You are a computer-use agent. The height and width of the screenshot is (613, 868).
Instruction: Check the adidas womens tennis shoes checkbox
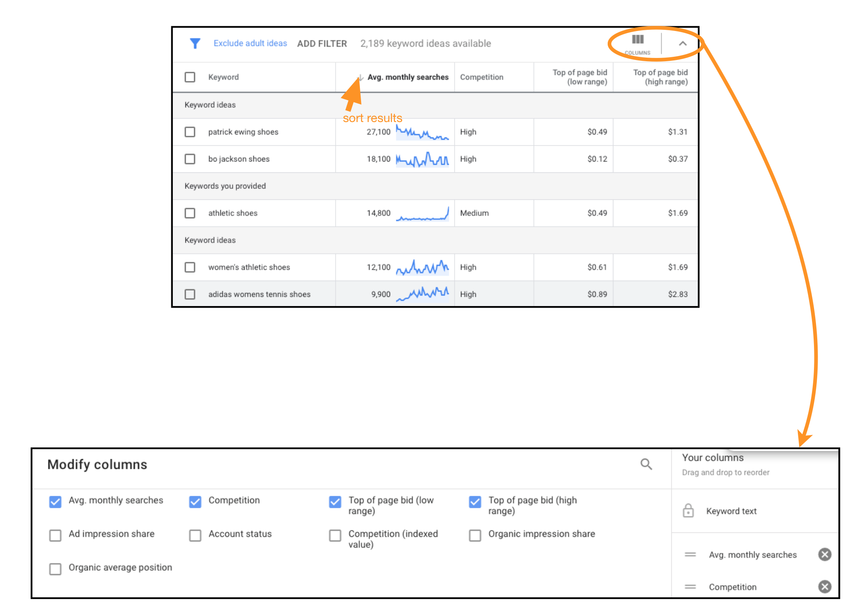[190, 294]
